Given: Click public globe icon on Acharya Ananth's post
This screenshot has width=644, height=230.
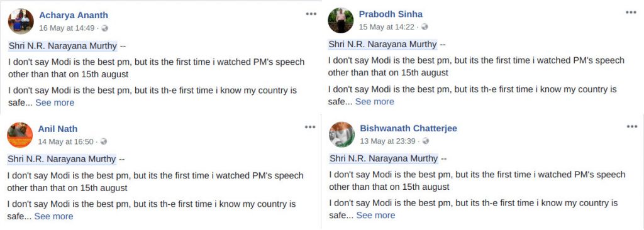Looking at the screenshot, I should [x=105, y=28].
